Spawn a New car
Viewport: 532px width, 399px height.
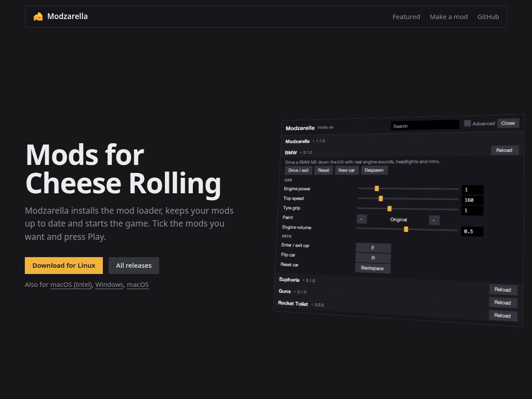pyautogui.click(x=347, y=170)
